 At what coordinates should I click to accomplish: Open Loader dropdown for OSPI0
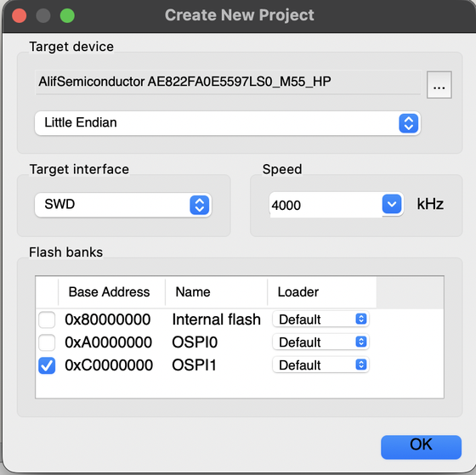pos(320,342)
